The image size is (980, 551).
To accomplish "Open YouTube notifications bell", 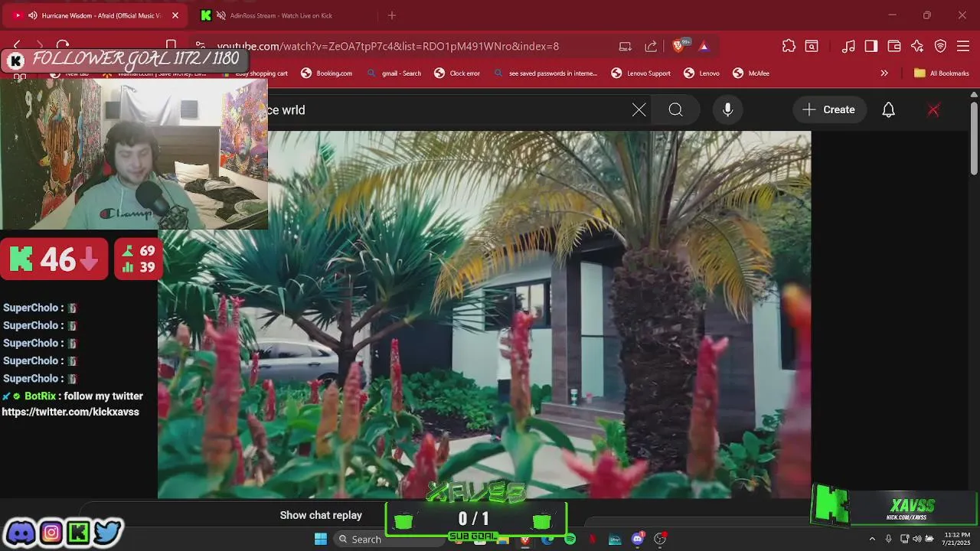I will tap(888, 110).
